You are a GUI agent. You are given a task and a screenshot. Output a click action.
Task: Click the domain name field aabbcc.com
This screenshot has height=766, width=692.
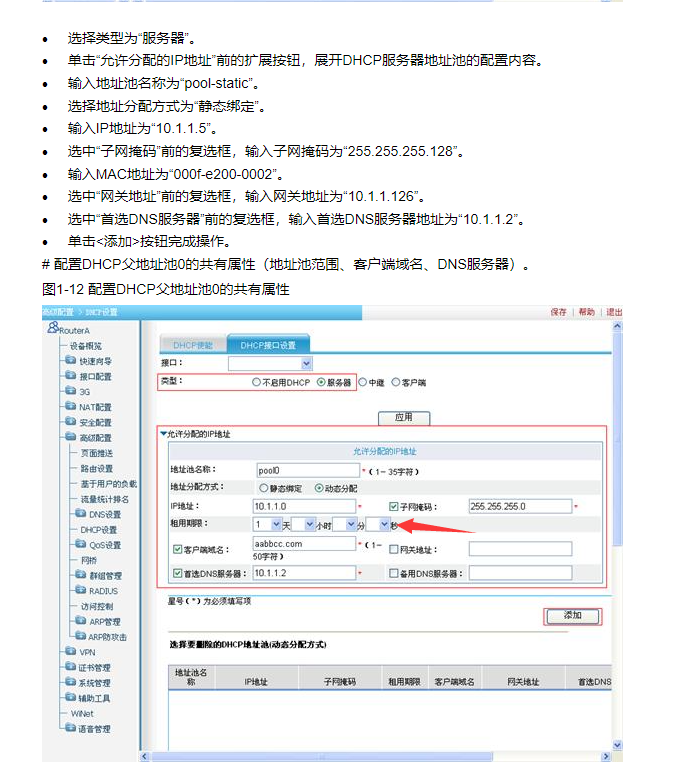tap(304, 543)
